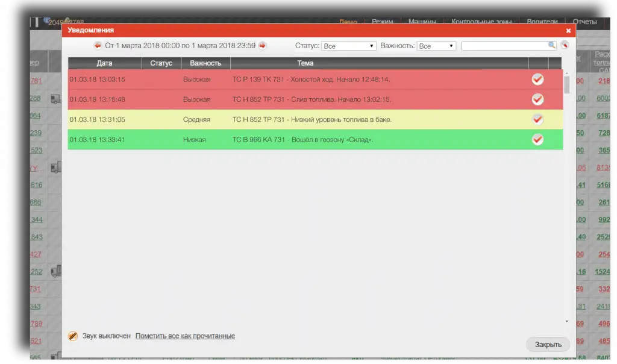Open the 'Машины' menu

424,20
